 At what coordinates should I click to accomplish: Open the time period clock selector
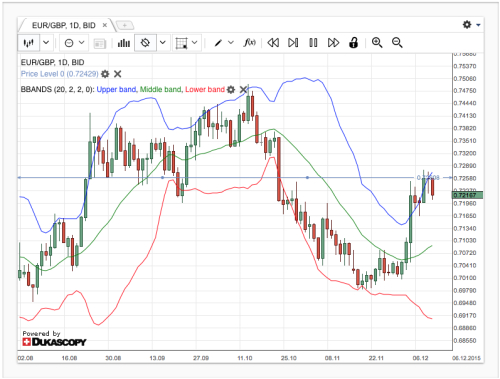(69, 43)
